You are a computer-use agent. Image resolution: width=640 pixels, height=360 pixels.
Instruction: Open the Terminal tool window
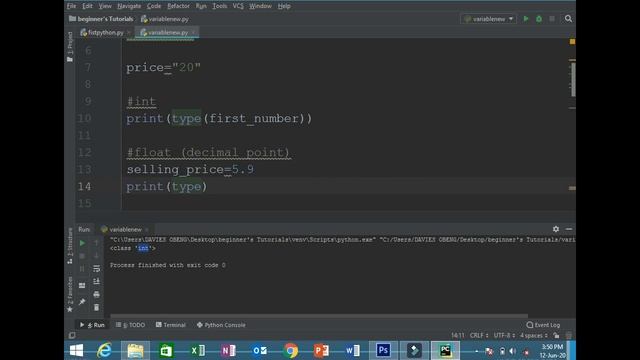[171, 325]
